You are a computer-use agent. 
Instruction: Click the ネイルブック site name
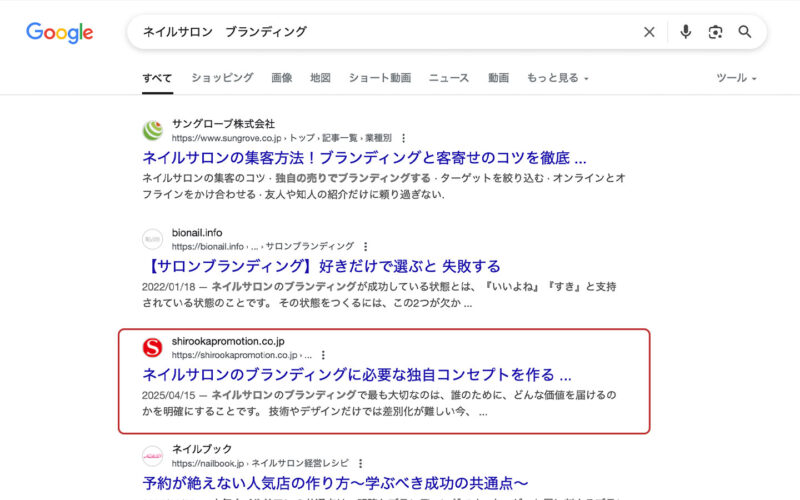pyautogui.click(x=202, y=449)
